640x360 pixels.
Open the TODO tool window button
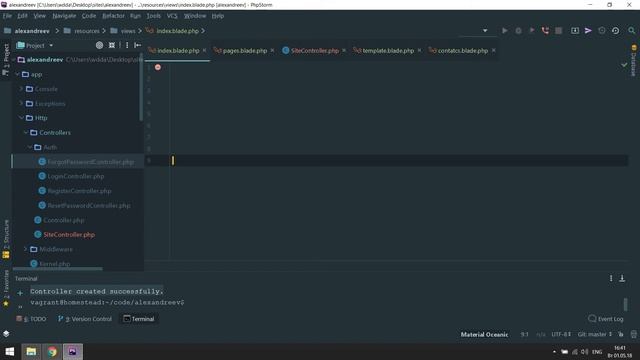point(31,319)
